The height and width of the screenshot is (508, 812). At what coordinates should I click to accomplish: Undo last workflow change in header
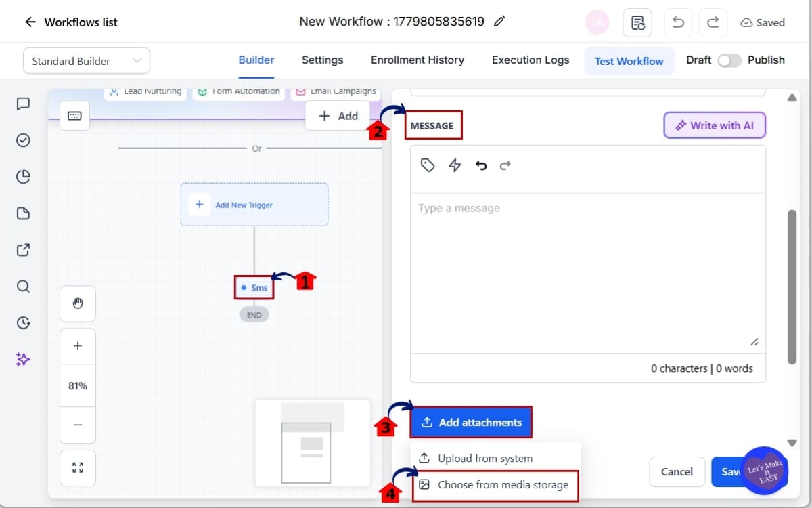pyautogui.click(x=677, y=22)
